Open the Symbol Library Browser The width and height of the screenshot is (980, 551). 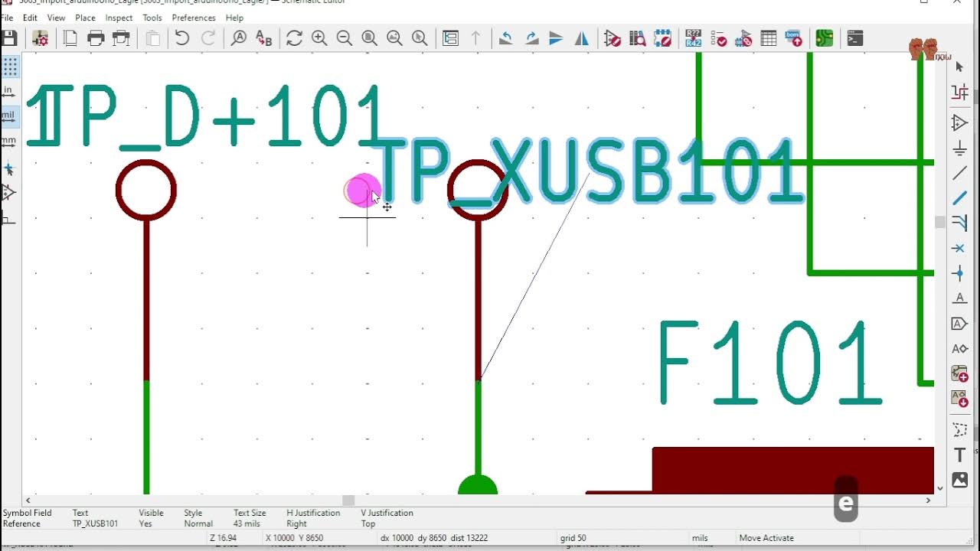(638, 38)
